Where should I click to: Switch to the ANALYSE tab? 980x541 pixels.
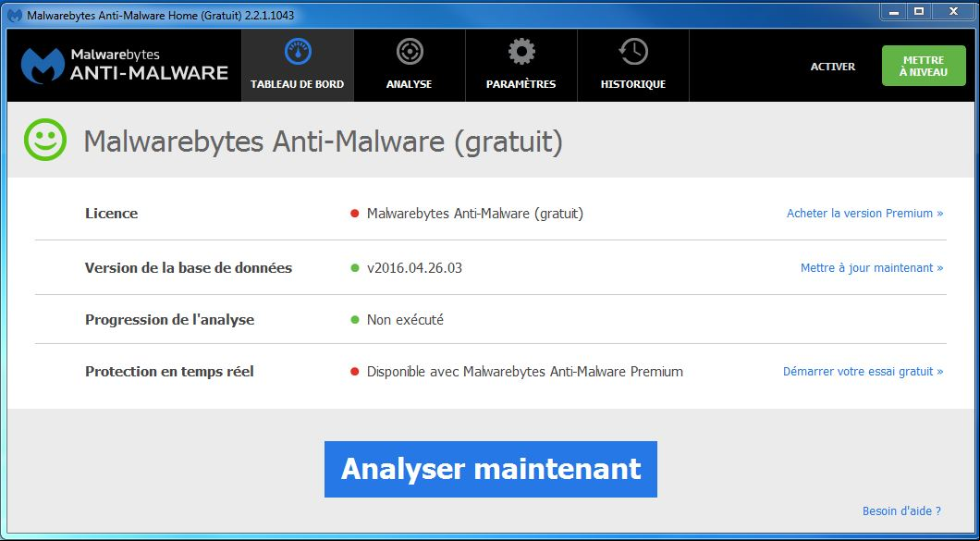(x=410, y=66)
